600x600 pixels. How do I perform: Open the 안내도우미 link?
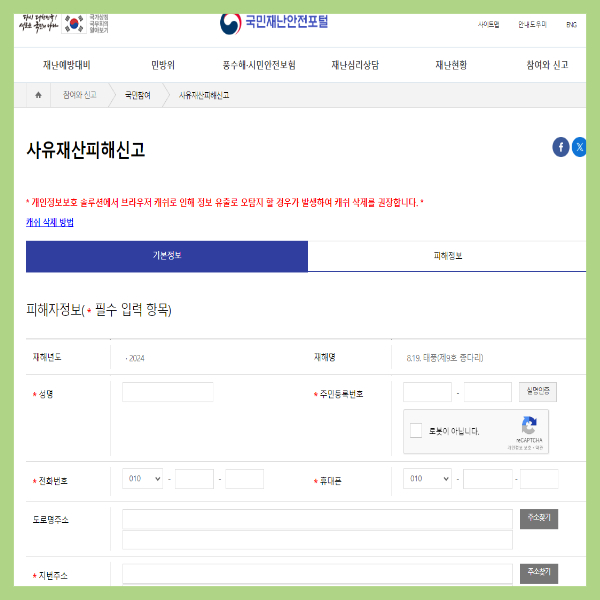click(532, 24)
